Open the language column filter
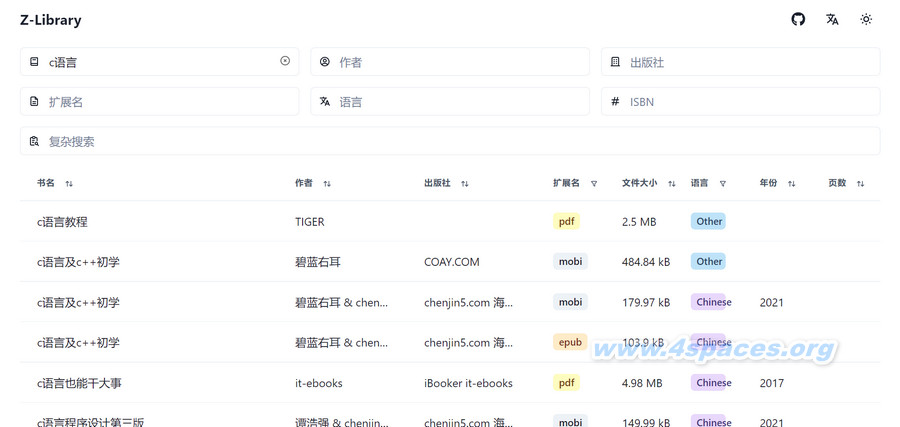The image size is (900, 427). (723, 184)
